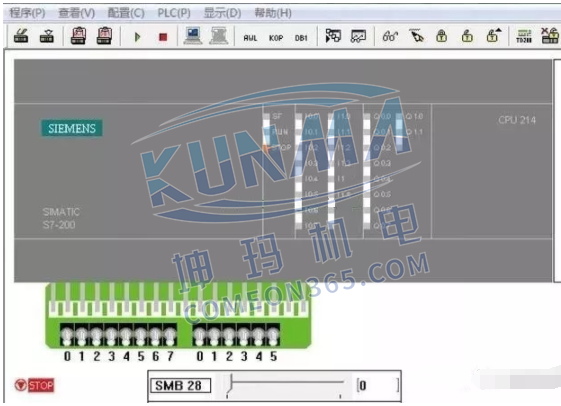This screenshot has width=561, height=406.
Task: Click the red Stop square icon
Action: click(163, 37)
